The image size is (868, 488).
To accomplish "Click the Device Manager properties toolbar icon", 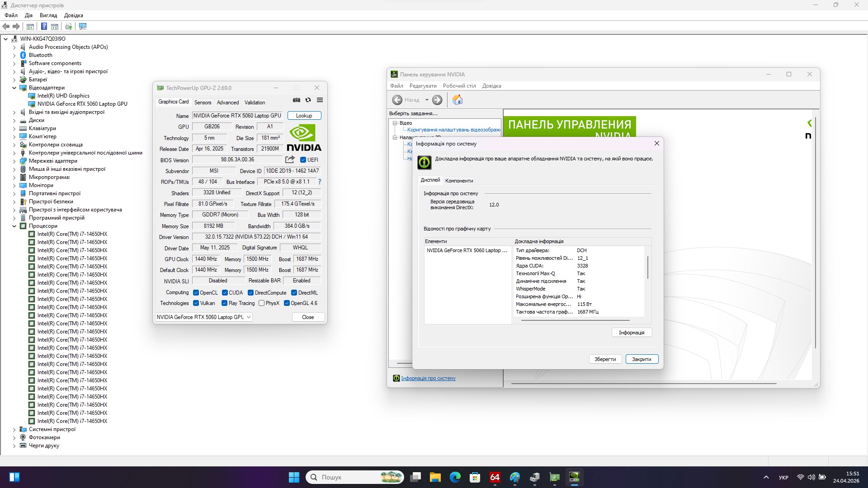I will pyautogui.click(x=30, y=26).
